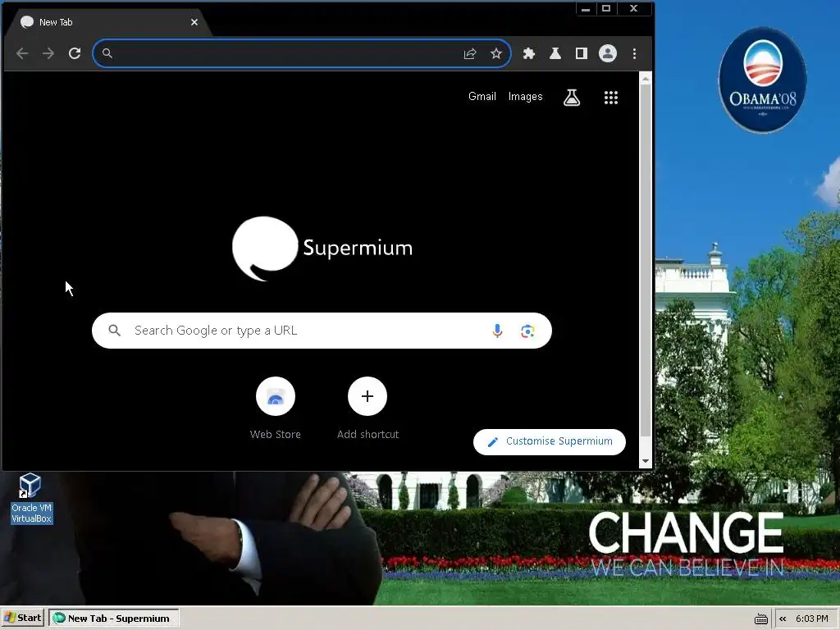This screenshot has height=630, width=840.
Task: Select the New Tab tab
Action: 107,22
